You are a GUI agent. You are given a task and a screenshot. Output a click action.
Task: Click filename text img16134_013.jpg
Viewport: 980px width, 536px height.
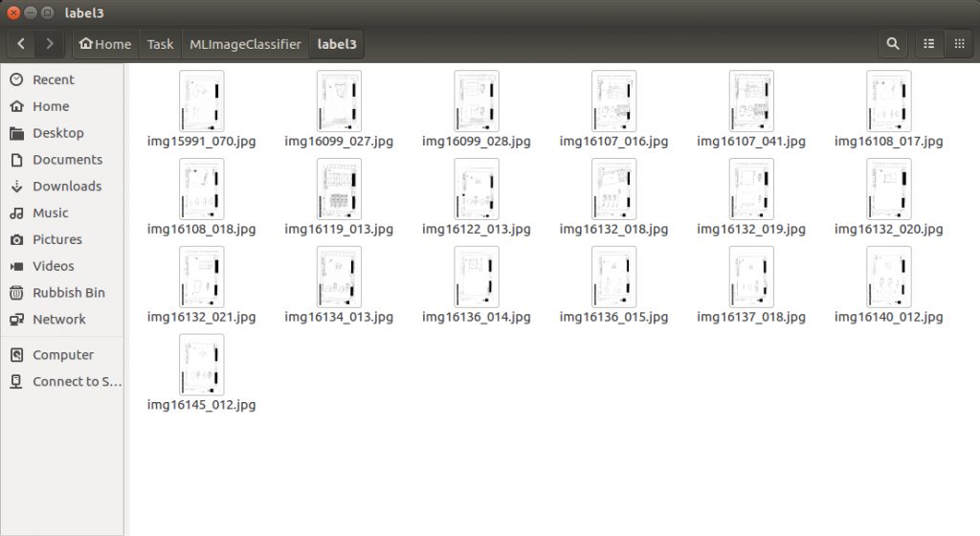pyautogui.click(x=339, y=318)
